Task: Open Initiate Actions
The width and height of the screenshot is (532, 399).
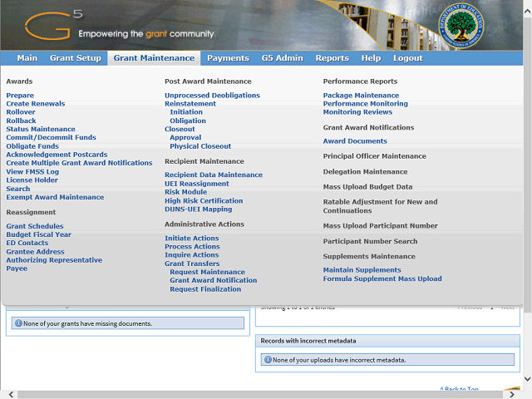Action: (x=192, y=239)
